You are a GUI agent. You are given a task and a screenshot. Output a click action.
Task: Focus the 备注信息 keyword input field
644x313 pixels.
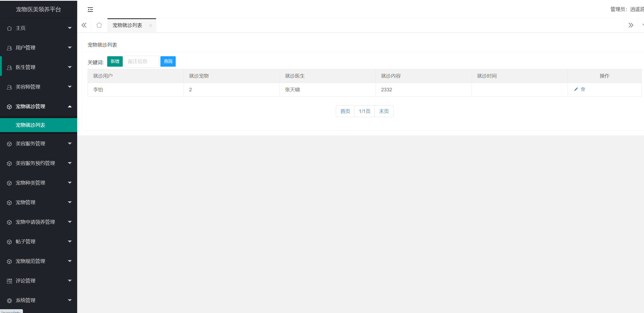pyautogui.click(x=141, y=61)
